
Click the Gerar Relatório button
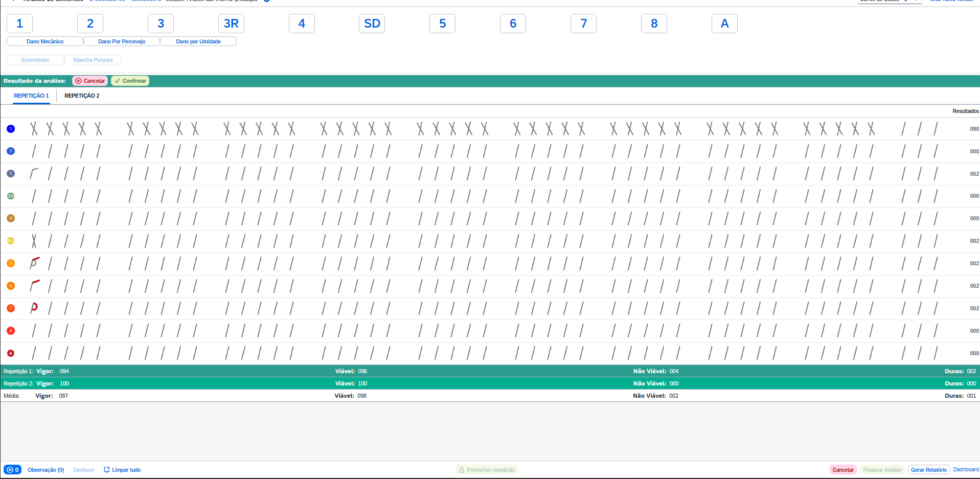[x=928, y=470]
